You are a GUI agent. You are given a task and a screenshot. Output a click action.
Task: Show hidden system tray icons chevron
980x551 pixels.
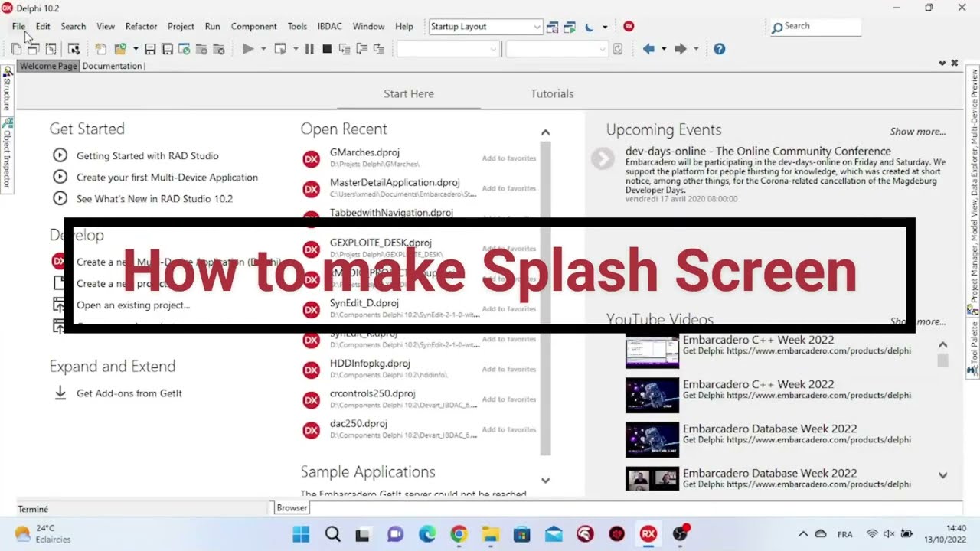pyautogui.click(x=803, y=534)
